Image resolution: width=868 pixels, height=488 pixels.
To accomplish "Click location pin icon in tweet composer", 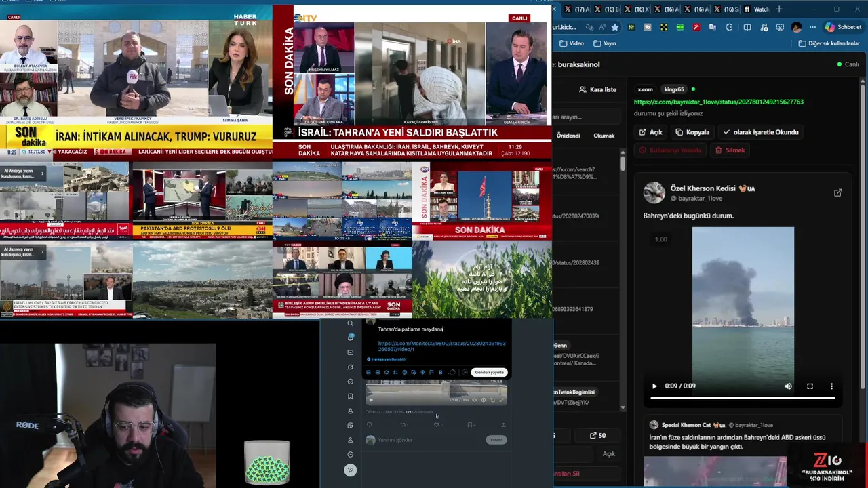I will click(422, 372).
